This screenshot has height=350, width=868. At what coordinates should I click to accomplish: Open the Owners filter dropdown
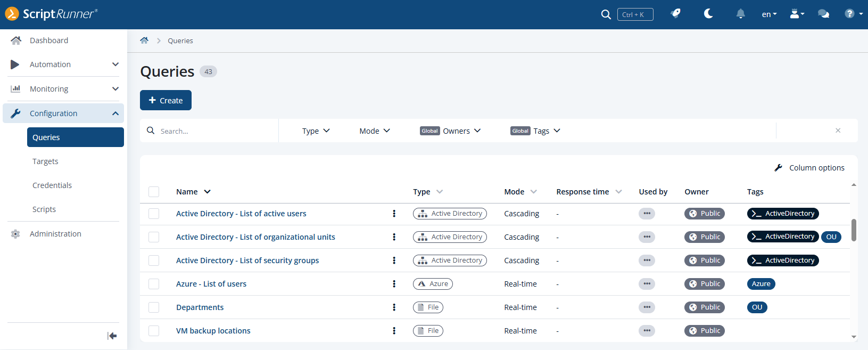pyautogui.click(x=450, y=131)
